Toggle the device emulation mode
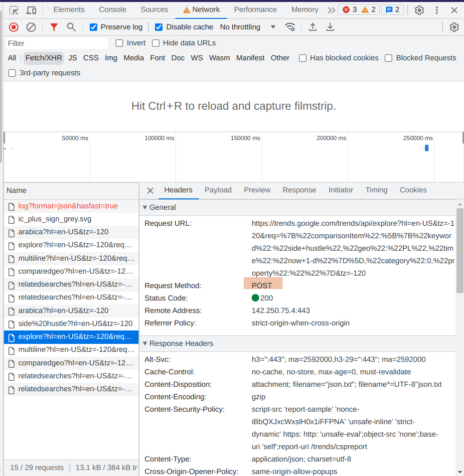Screen dimensions: 464x476 point(32,10)
